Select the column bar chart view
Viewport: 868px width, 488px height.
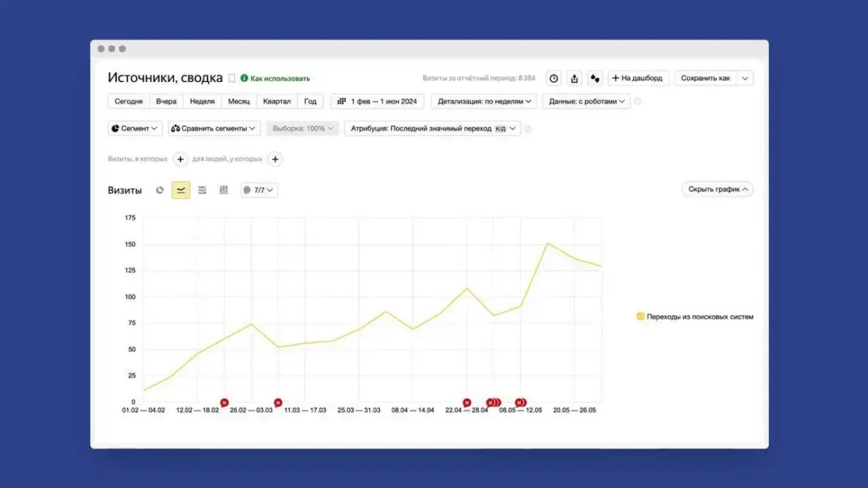224,191
